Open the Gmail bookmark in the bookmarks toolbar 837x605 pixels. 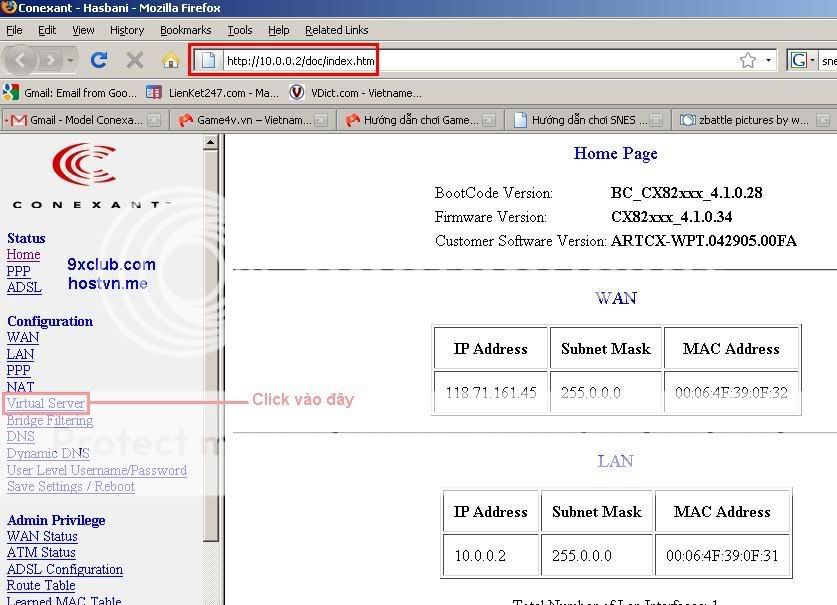click(x=70, y=93)
